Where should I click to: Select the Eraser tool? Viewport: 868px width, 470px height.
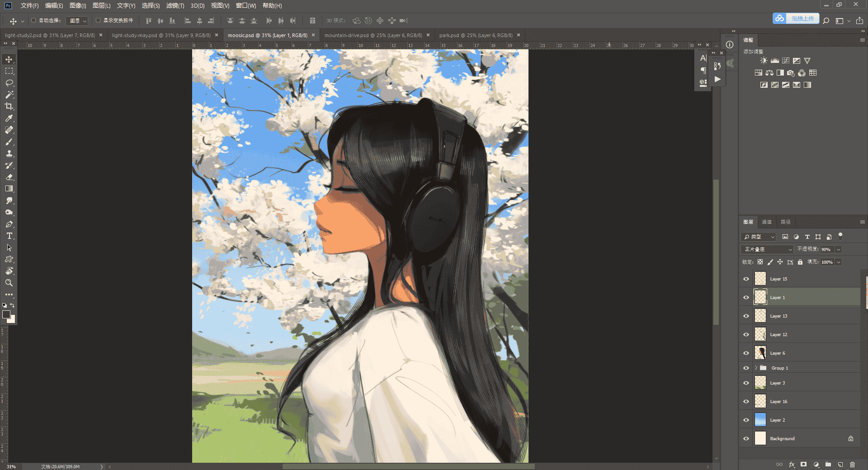point(9,177)
